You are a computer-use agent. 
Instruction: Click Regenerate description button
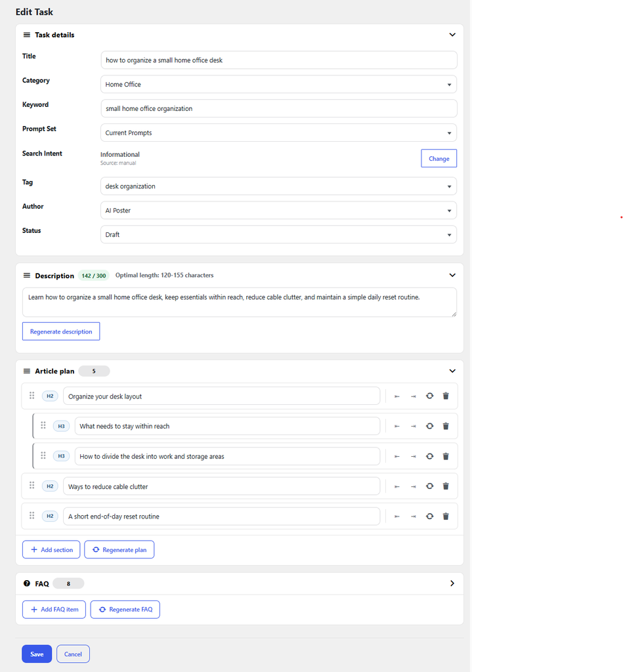61,331
